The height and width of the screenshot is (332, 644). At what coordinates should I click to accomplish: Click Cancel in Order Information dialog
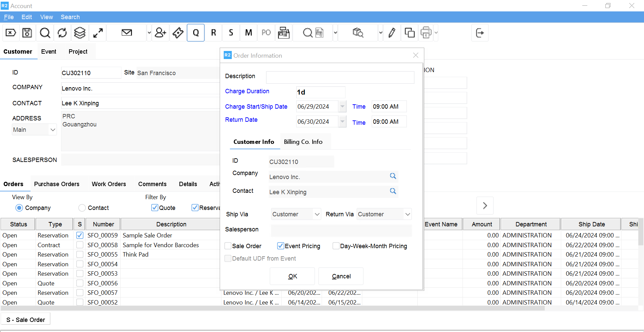341,276
